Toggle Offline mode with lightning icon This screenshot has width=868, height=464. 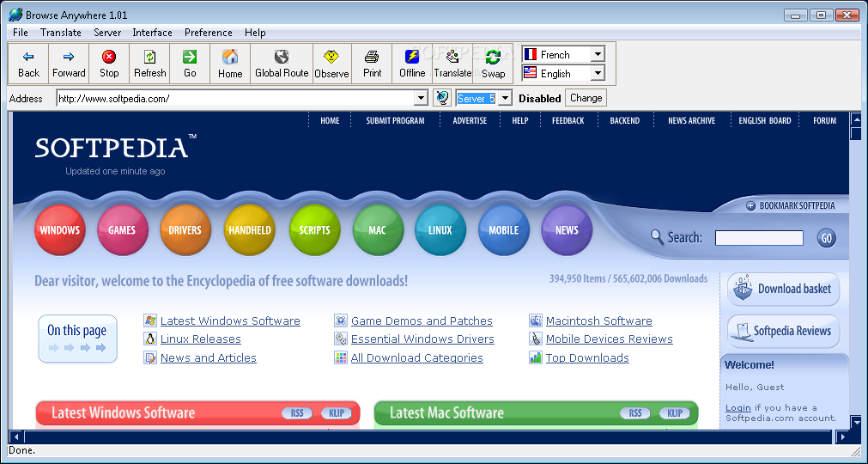click(412, 57)
